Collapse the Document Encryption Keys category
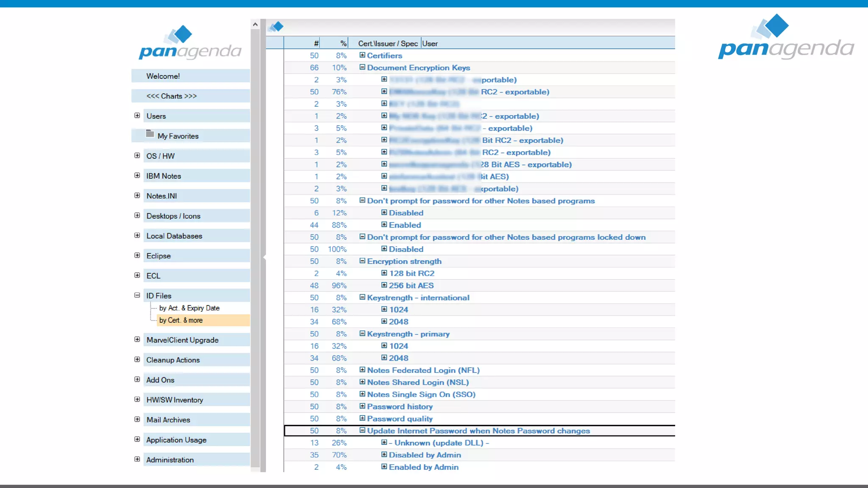The height and width of the screenshot is (488, 868). coord(362,67)
